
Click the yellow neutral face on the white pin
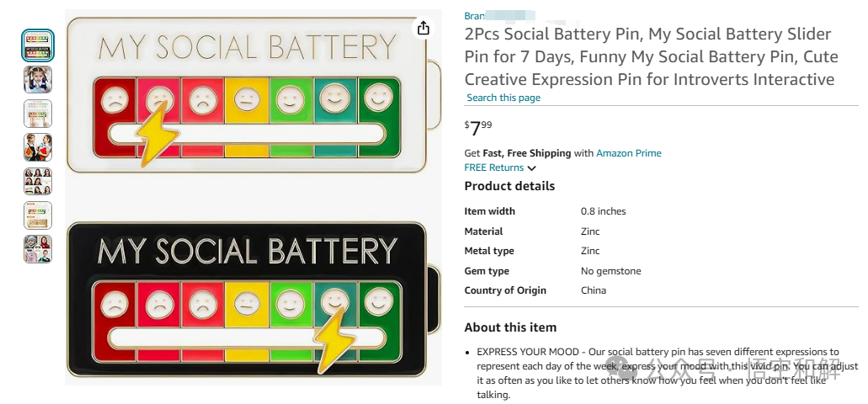[247, 99]
